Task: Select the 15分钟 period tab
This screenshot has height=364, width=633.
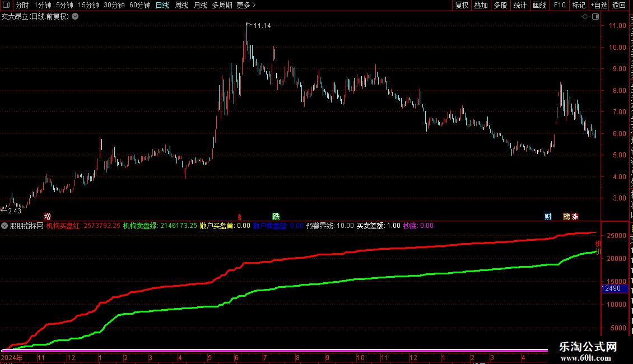Action: [89, 5]
